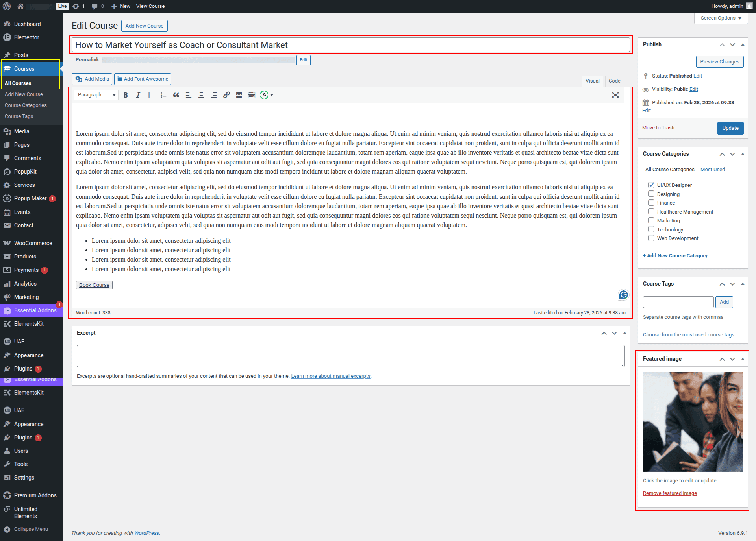
Task: Open the Most Used categories tab
Action: coord(712,169)
